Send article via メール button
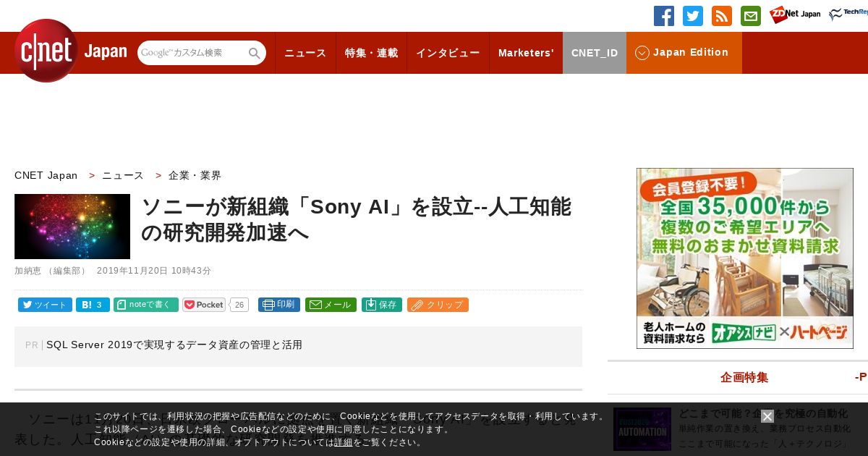Screen dimensions: 868x456 click(x=331, y=305)
